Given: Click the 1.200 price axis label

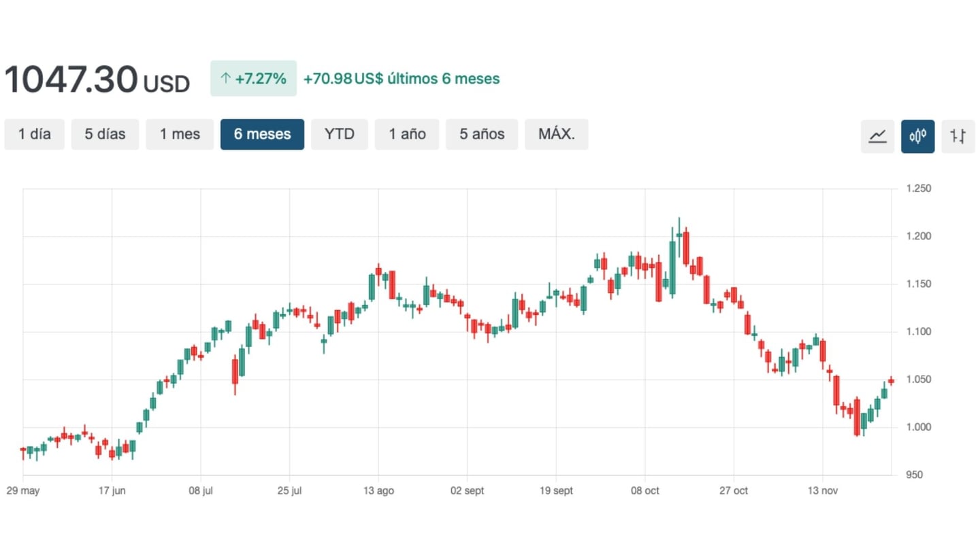Looking at the screenshot, I should 919,237.
